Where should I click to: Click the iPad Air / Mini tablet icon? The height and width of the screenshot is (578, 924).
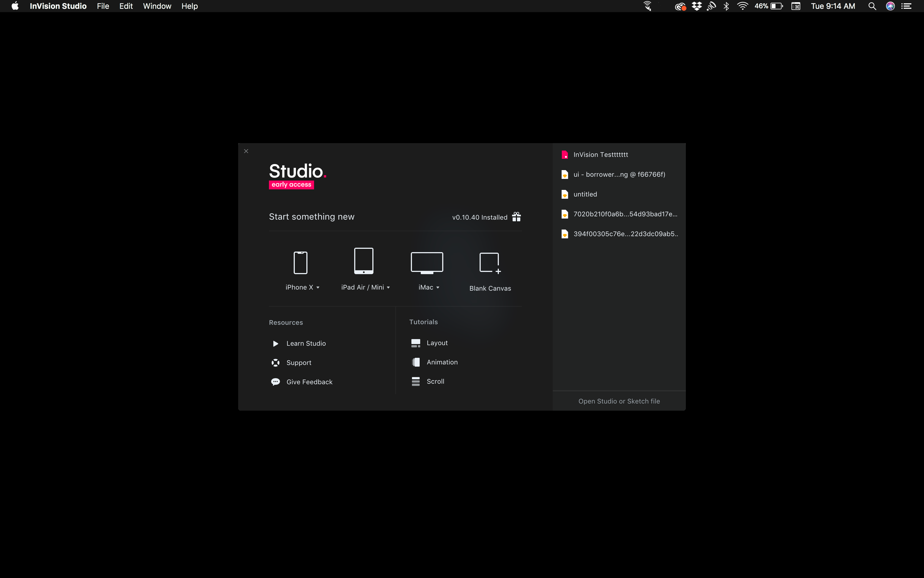click(364, 261)
